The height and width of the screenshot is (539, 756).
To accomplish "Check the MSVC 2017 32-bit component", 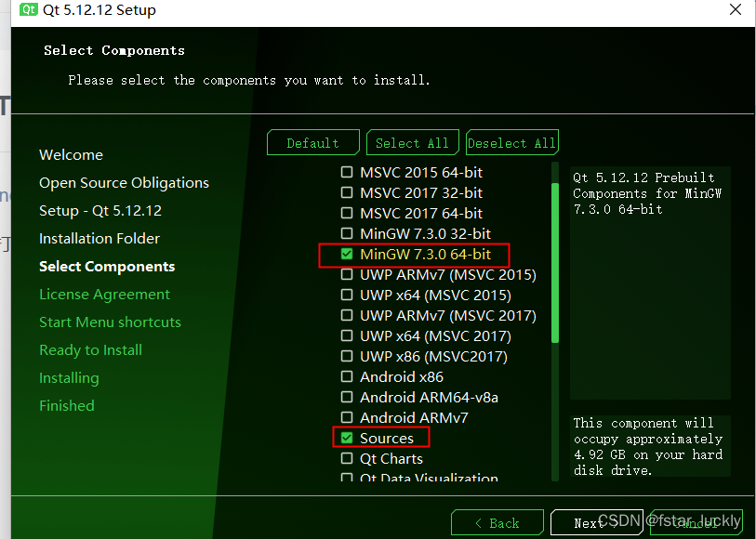I will [347, 192].
